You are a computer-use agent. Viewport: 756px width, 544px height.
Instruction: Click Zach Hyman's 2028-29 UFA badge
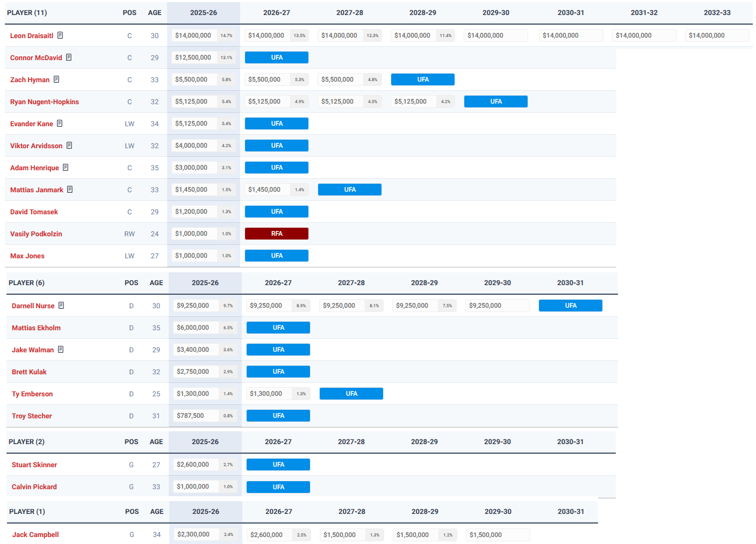[423, 79]
